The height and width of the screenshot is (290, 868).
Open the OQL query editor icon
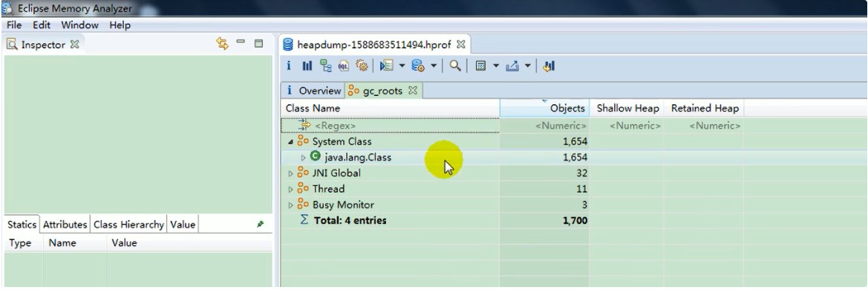click(344, 66)
